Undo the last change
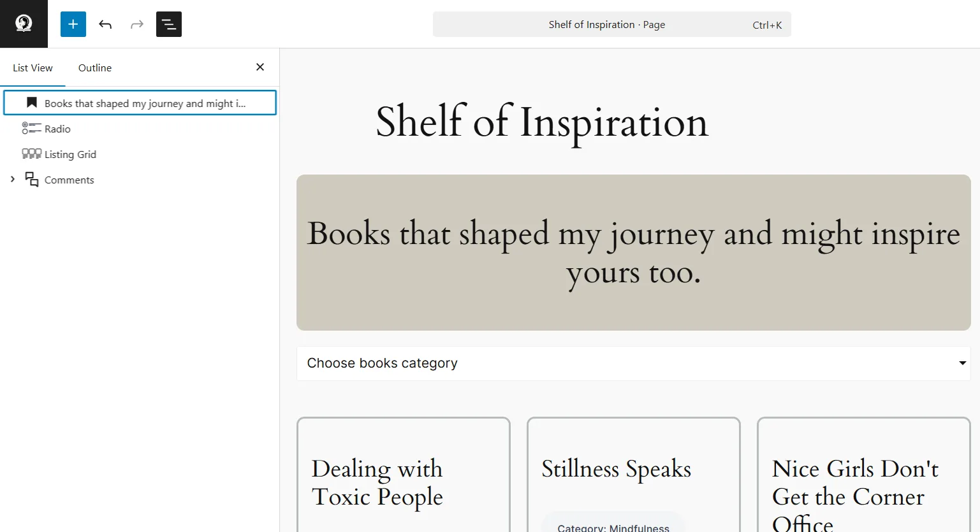The image size is (980, 532). 105,24
